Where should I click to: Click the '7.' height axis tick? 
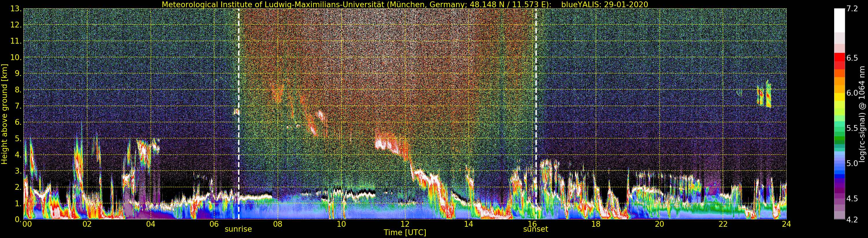(18, 106)
